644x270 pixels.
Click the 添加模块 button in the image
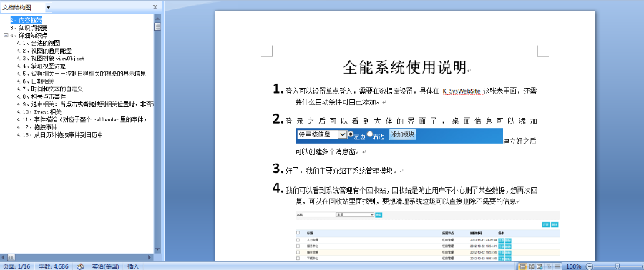tap(402, 134)
